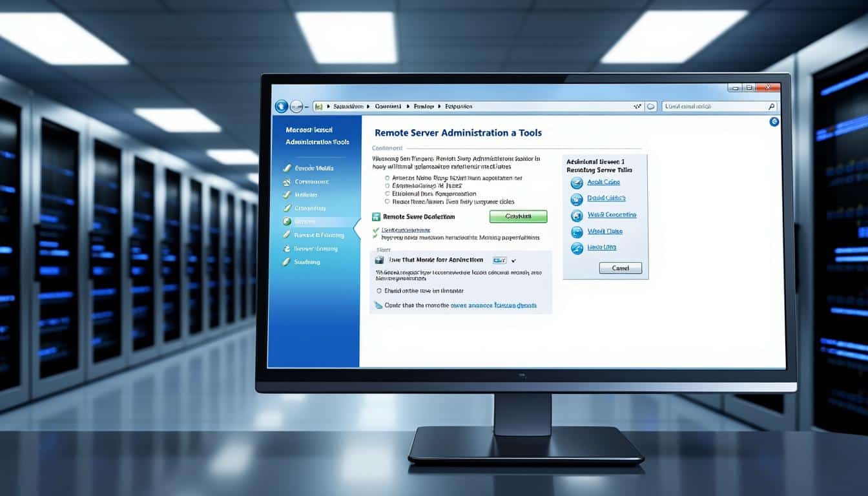Screen dimensions: 868x496
Task: Select the Develop breadcrumb item
Action: coord(424,106)
